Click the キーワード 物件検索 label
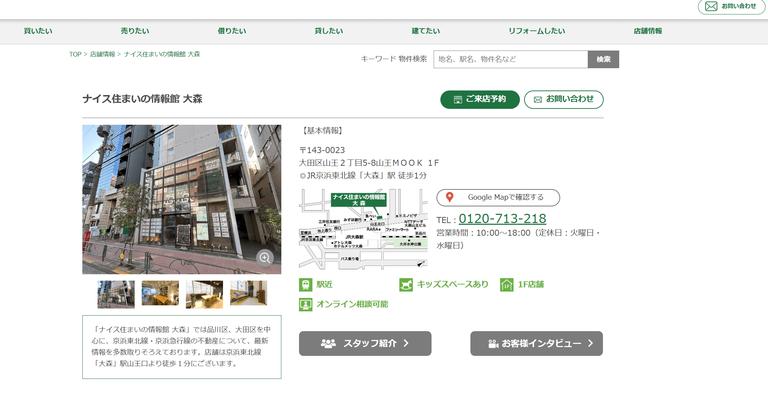This screenshot has width=768, height=399. click(x=394, y=59)
